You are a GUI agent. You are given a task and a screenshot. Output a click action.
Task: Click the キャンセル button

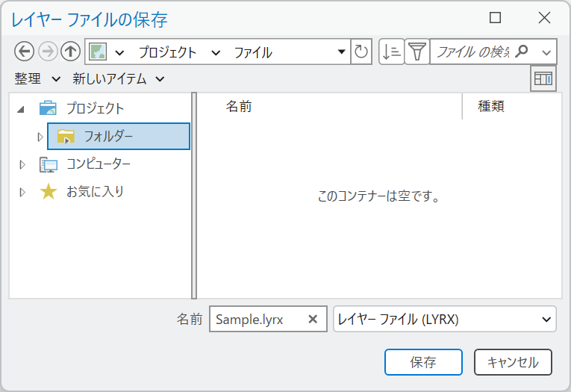(x=513, y=362)
